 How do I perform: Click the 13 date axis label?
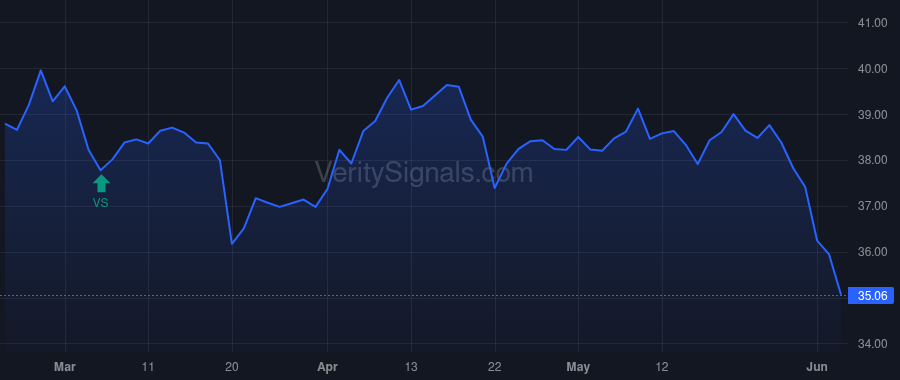411,367
